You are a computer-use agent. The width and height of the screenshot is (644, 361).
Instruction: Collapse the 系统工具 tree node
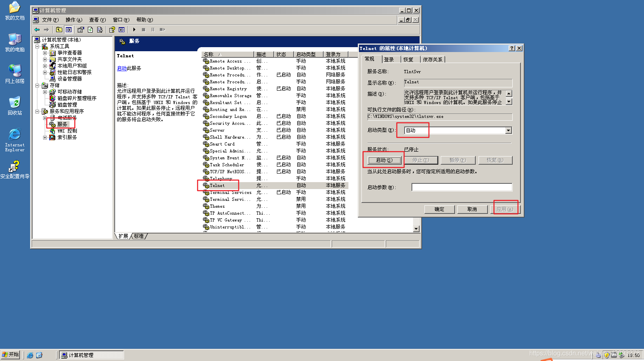37,46
